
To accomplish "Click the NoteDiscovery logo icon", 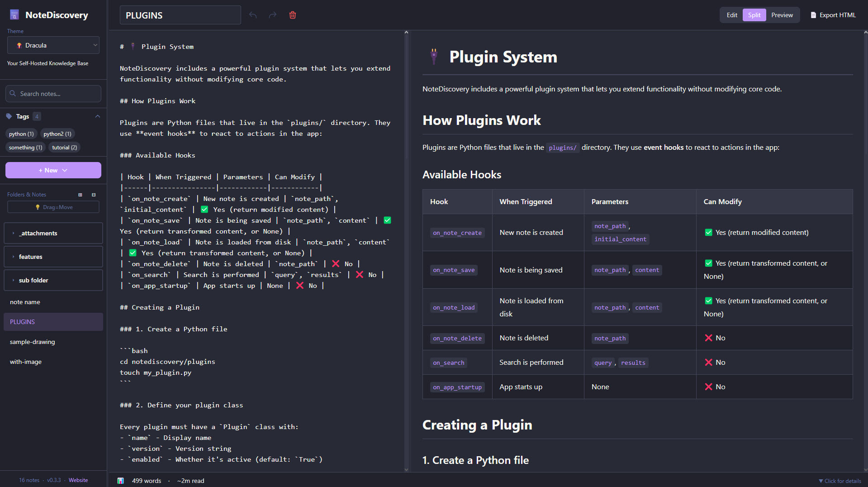I will pos(14,15).
